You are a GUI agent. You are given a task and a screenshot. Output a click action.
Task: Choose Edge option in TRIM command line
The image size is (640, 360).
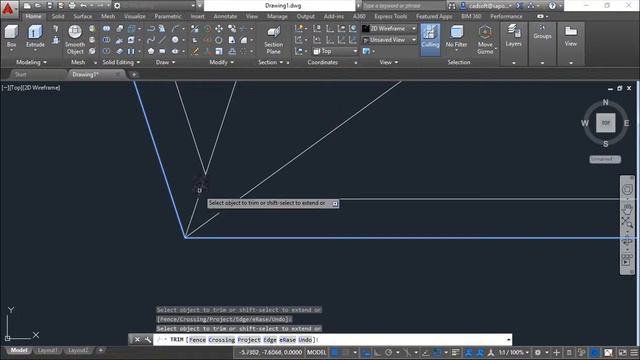(270, 340)
